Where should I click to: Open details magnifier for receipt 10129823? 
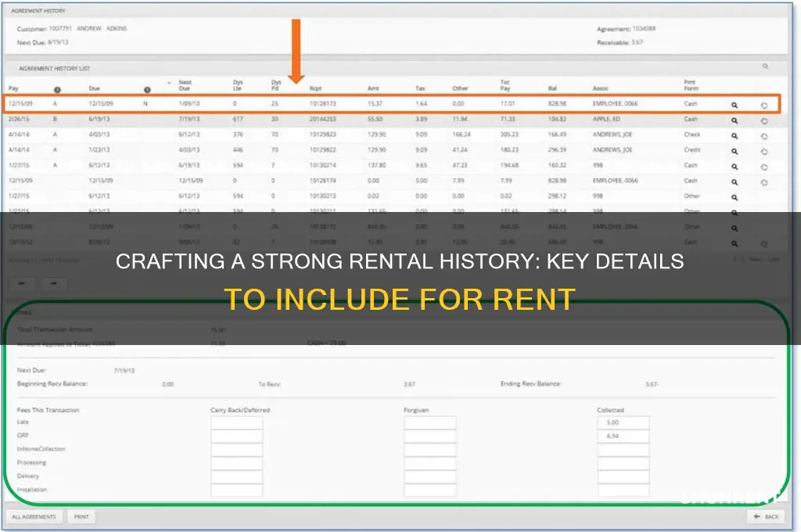(x=734, y=136)
